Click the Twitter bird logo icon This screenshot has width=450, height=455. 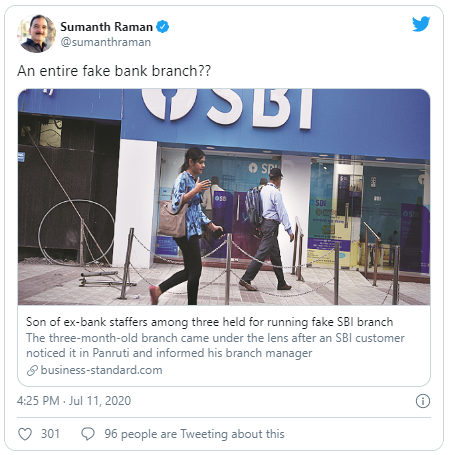tap(421, 24)
